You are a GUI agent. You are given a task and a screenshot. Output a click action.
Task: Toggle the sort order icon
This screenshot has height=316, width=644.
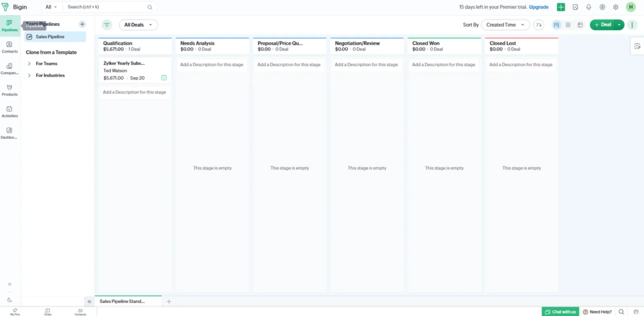point(538,25)
